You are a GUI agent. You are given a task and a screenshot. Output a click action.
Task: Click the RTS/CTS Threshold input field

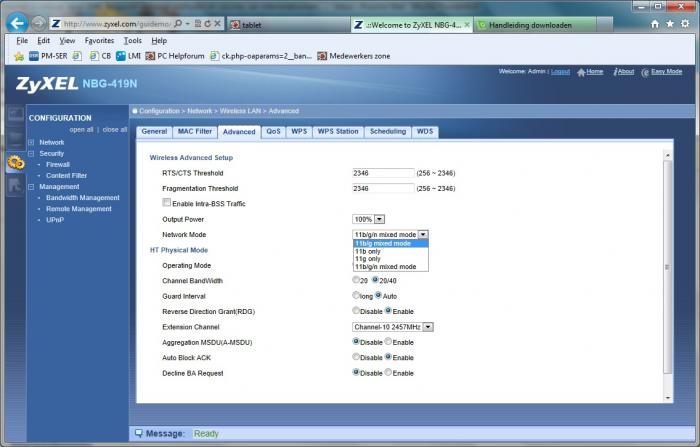[x=383, y=173]
